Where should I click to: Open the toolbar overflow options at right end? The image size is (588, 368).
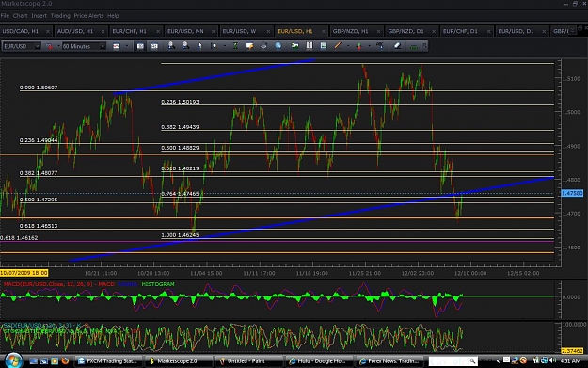click(424, 46)
